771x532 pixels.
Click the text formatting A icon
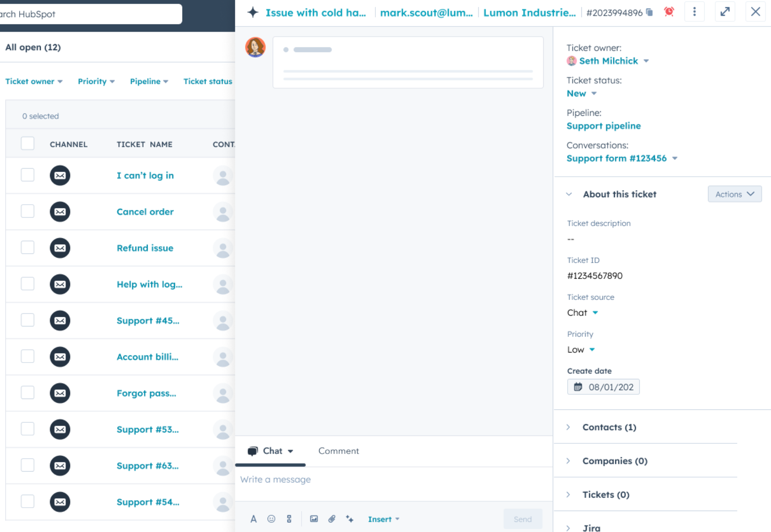[x=253, y=519]
